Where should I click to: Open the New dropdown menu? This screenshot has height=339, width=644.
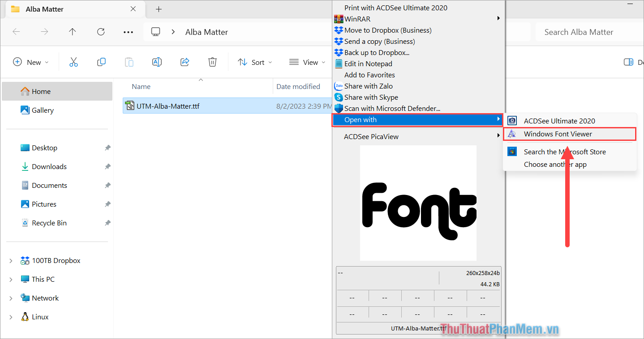coord(31,62)
